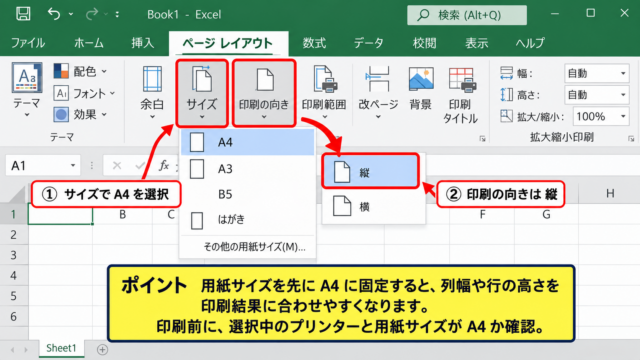The height and width of the screenshot is (360, 640).
Task: Open the Quick Access Toolbar customize menu
Action: pos(117,14)
